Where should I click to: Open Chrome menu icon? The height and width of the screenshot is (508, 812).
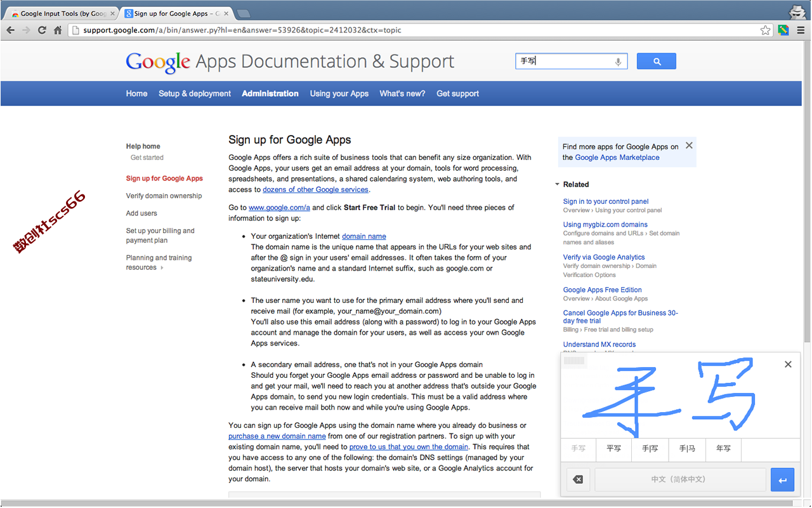[800, 30]
